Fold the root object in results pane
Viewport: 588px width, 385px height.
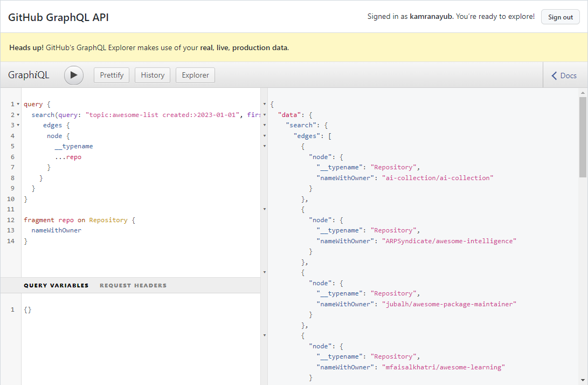pyautogui.click(x=265, y=104)
